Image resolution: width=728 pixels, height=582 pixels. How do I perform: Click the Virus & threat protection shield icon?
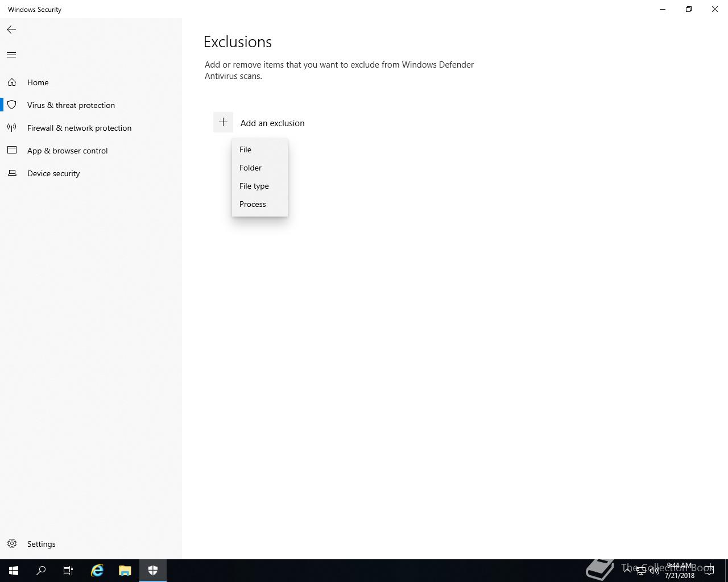[12, 105]
